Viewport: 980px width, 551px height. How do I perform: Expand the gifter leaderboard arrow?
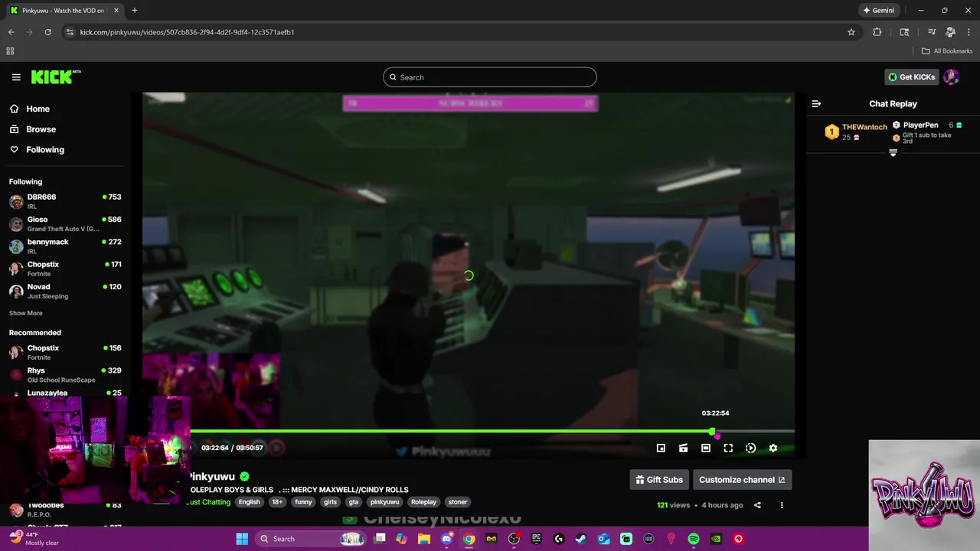point(893,153)
